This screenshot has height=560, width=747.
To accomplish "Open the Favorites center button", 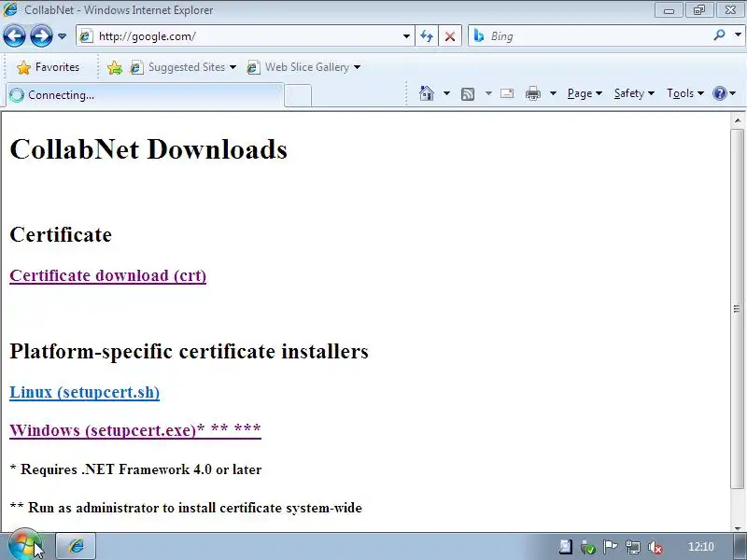I will [x=48, y=67].
